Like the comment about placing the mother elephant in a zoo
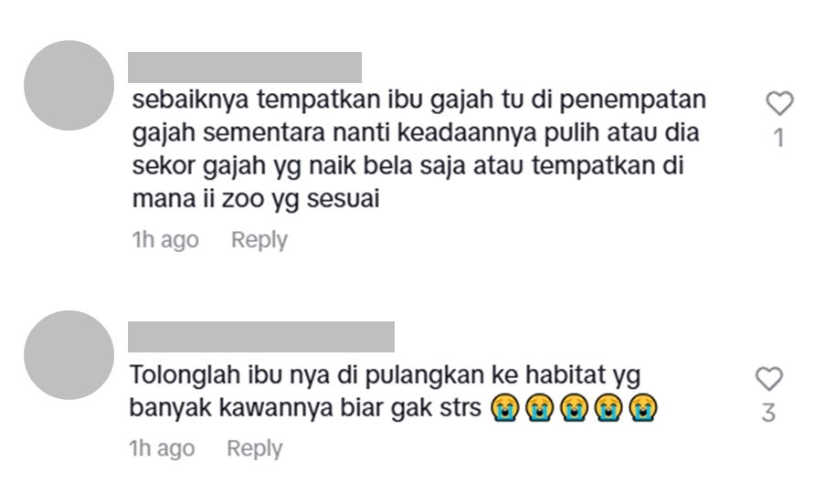Image resolution: width=836 pixels, height=504 pixels. click(779, 103)
